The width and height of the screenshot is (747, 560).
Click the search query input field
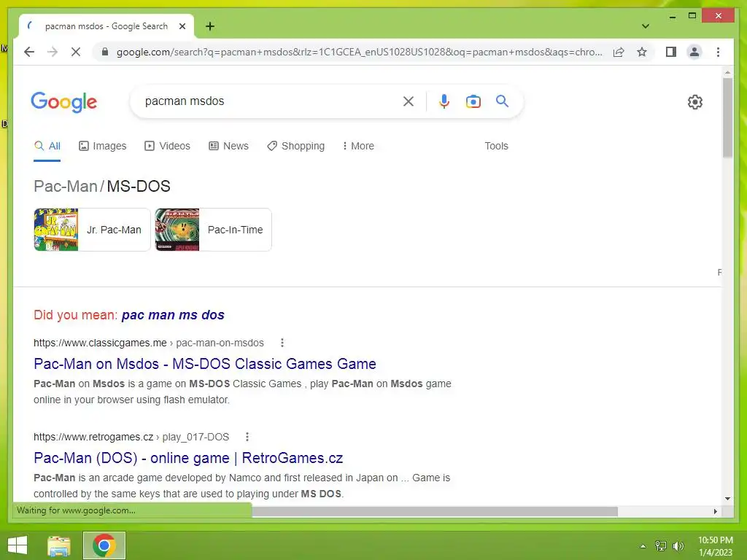tap(271, 101)
